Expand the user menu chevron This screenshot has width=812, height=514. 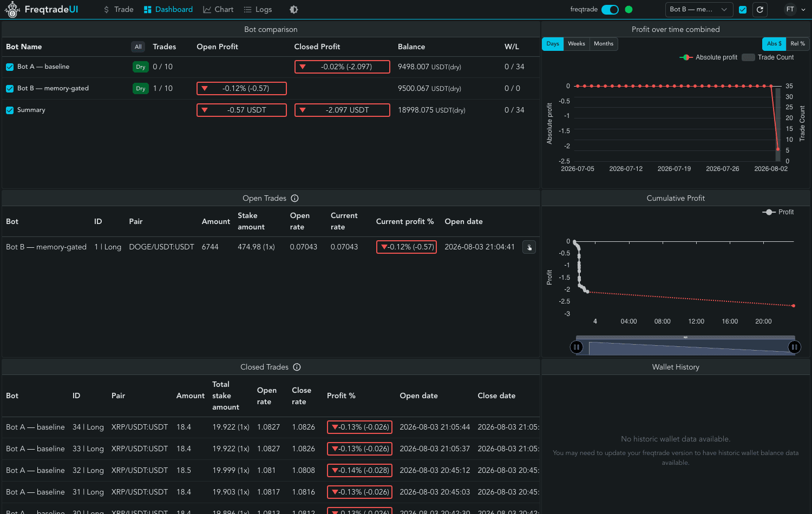point(803,9)
